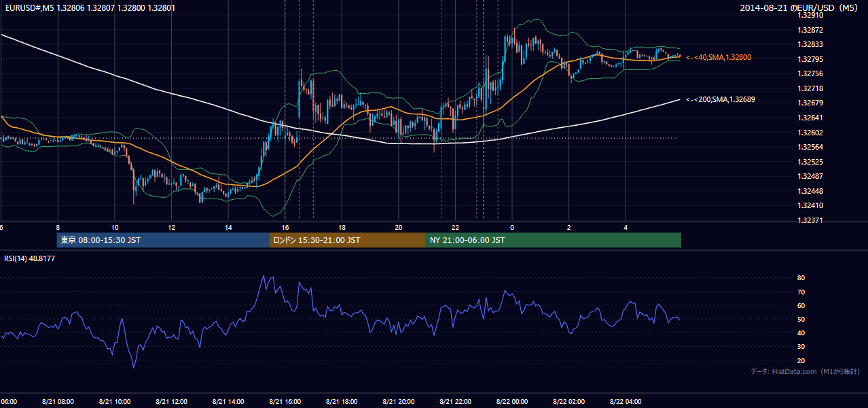Click price axis value 1.32487
This screenshot has height=408, width=868.
[811, 176]
